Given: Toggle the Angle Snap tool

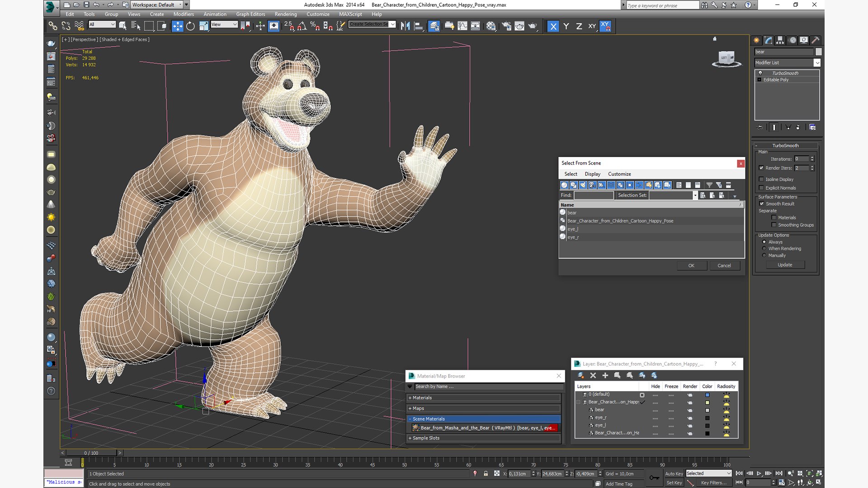Looking at the screenshot, I should pos(302,26).
